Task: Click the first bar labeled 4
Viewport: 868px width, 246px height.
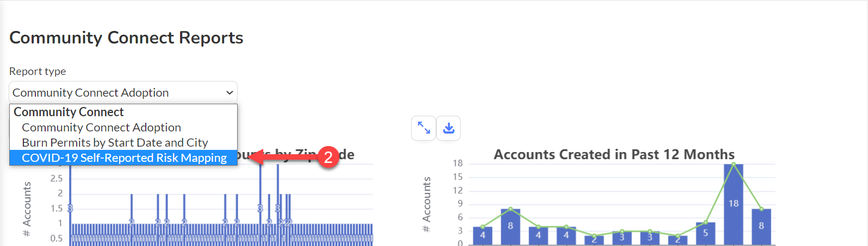Action: point(482,236)
